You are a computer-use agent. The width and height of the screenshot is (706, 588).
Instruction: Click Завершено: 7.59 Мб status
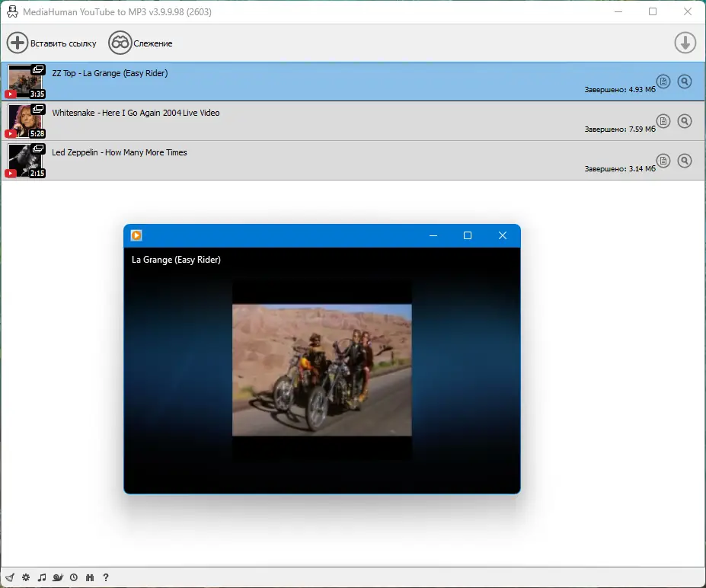point(620,129)
